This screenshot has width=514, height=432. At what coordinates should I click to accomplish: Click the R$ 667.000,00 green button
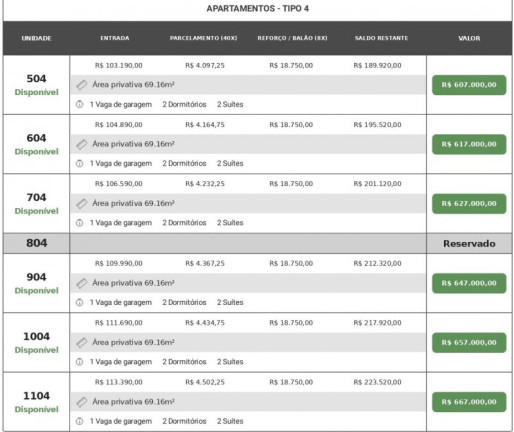[x=469, y=402]
